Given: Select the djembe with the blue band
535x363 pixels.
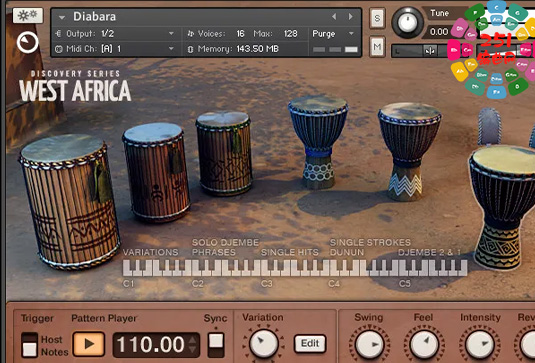Looking at the screenshot, I should [318, 142].
